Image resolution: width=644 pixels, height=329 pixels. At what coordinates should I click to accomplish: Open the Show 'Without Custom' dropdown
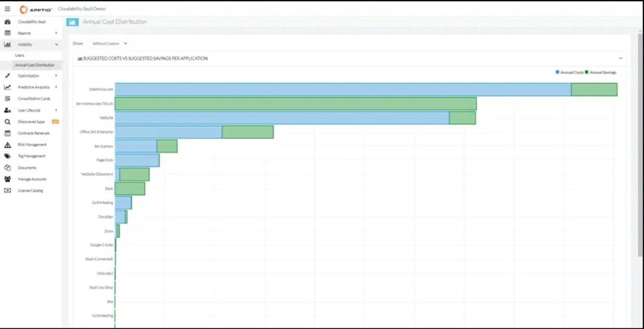(x=110, y=43)
